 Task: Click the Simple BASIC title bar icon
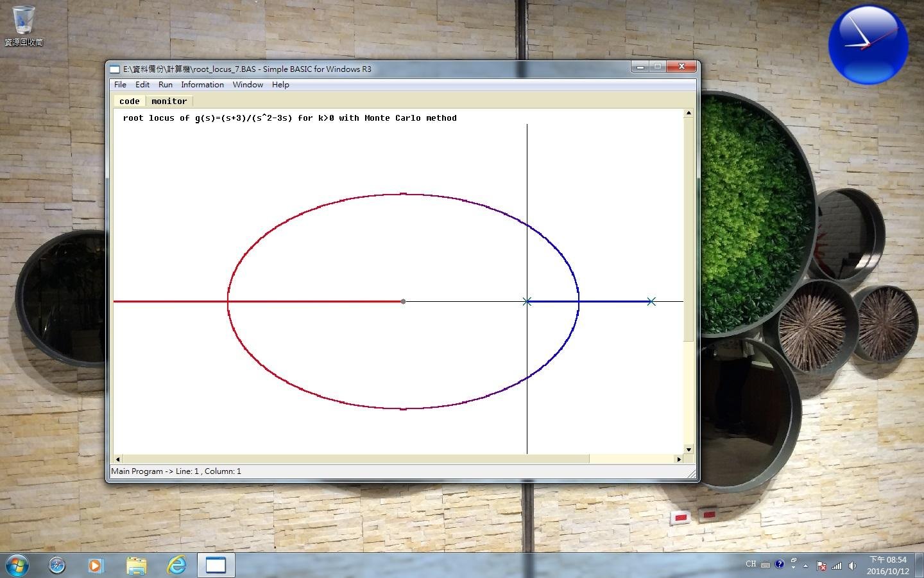115,69
